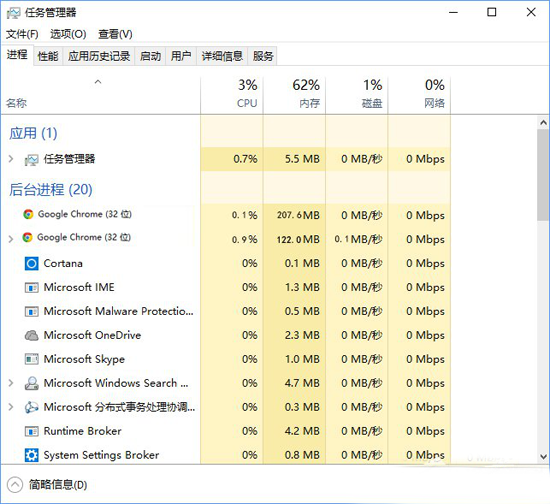Click the 2.3 MB memory value
The height and width of the screenshot is (504, 550).
(302, 335)
